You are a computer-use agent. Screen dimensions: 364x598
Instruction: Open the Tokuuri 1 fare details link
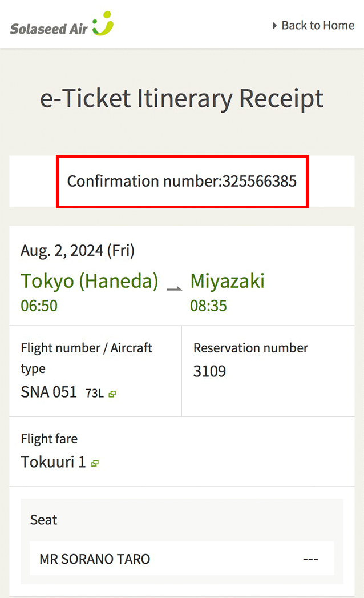pos(53,462)
